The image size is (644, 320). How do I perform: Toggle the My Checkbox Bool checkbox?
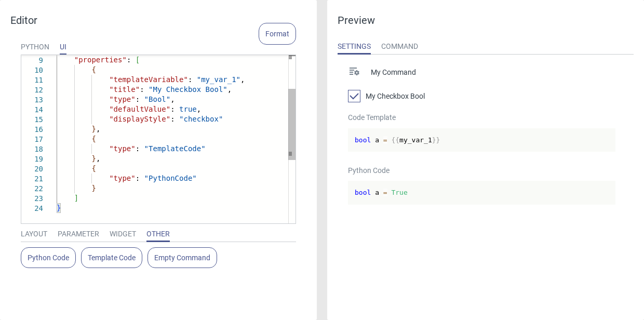pyautogui.click(x=354, y=96)
